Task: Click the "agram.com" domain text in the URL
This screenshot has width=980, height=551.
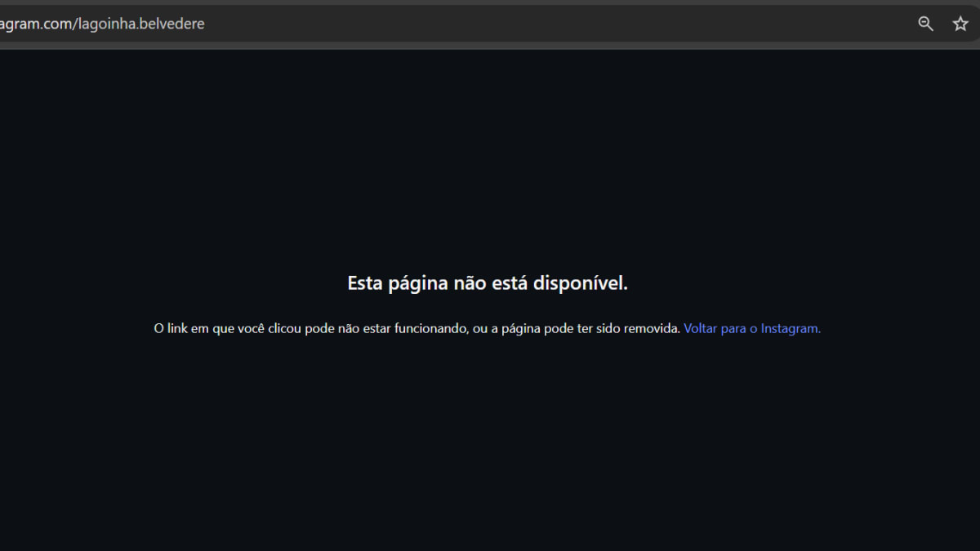Action: click(x=33, y=24)
